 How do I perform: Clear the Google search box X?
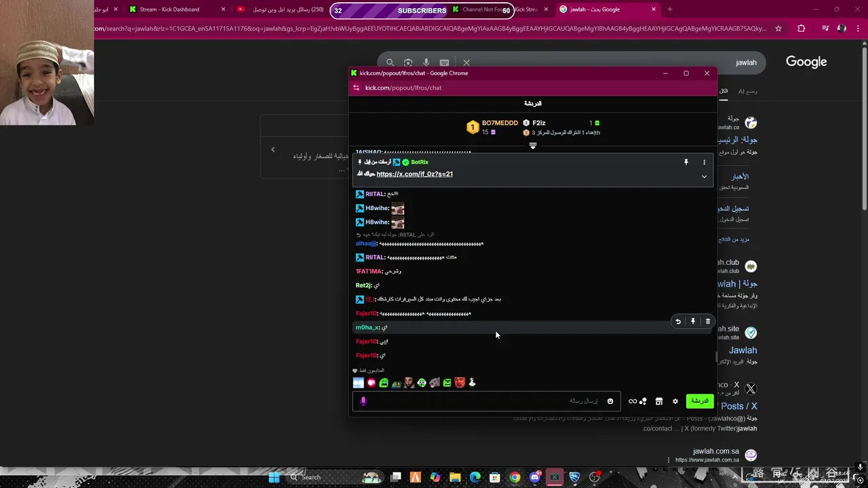tap(466, 62)
